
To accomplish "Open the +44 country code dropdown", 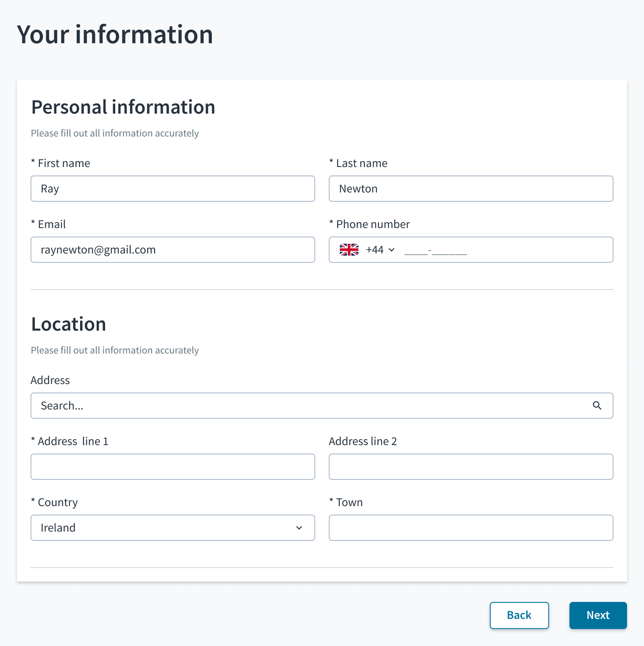I will click(380, 250).
